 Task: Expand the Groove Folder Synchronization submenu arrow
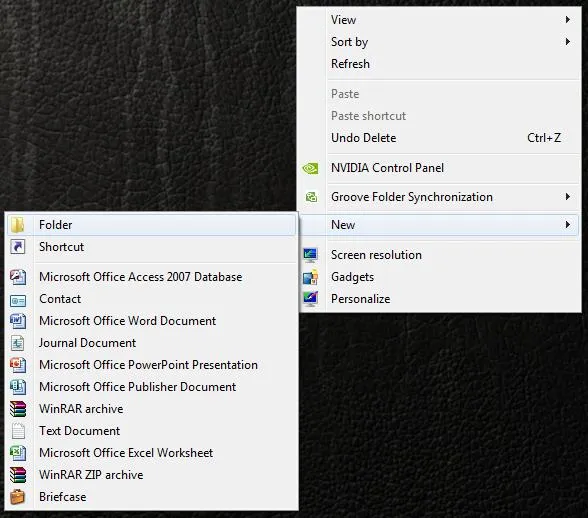(568, 197)
